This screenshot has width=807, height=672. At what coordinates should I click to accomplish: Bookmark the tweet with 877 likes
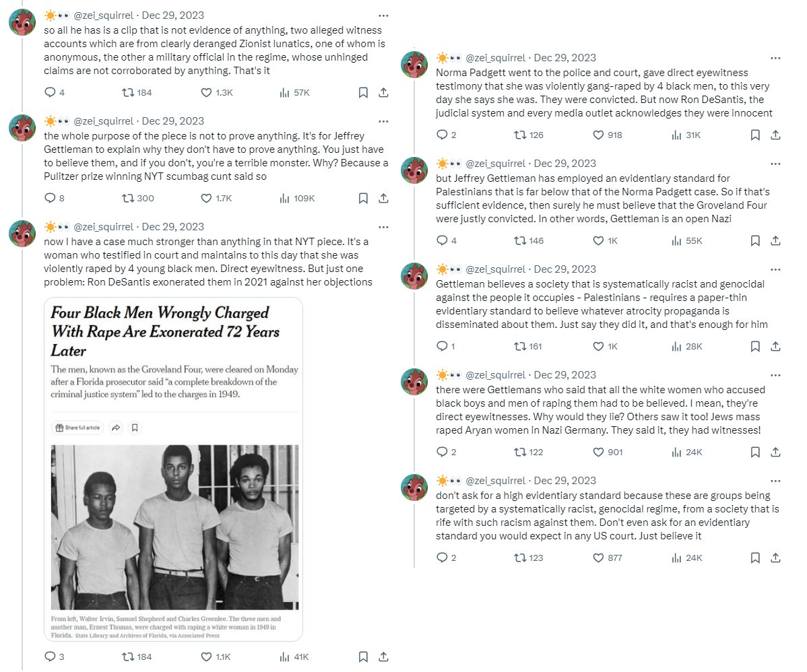pyautogui.click(x=756, y=558)
